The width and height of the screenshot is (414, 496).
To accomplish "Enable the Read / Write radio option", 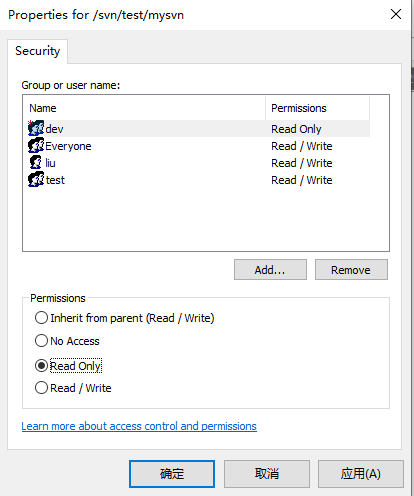I will point(41,388).
